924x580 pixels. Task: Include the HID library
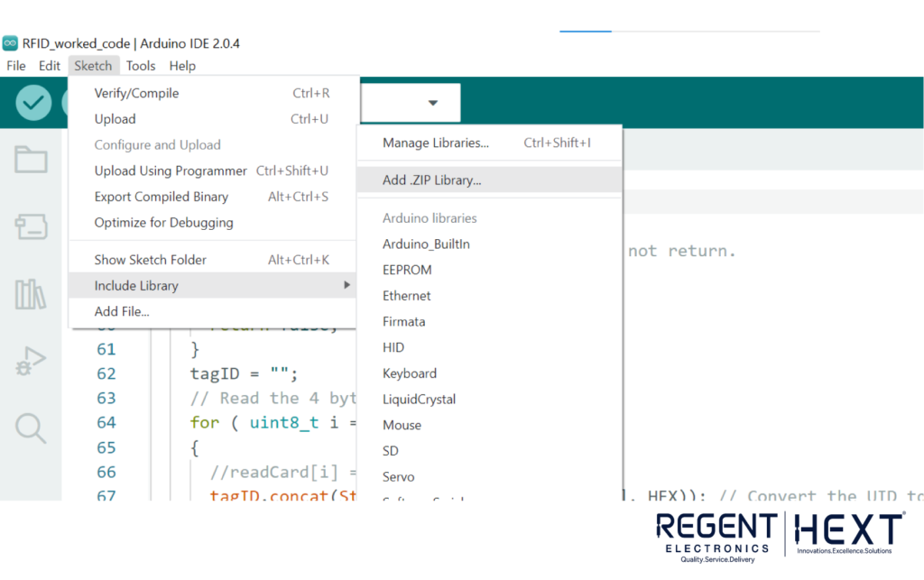click(489, 347)
